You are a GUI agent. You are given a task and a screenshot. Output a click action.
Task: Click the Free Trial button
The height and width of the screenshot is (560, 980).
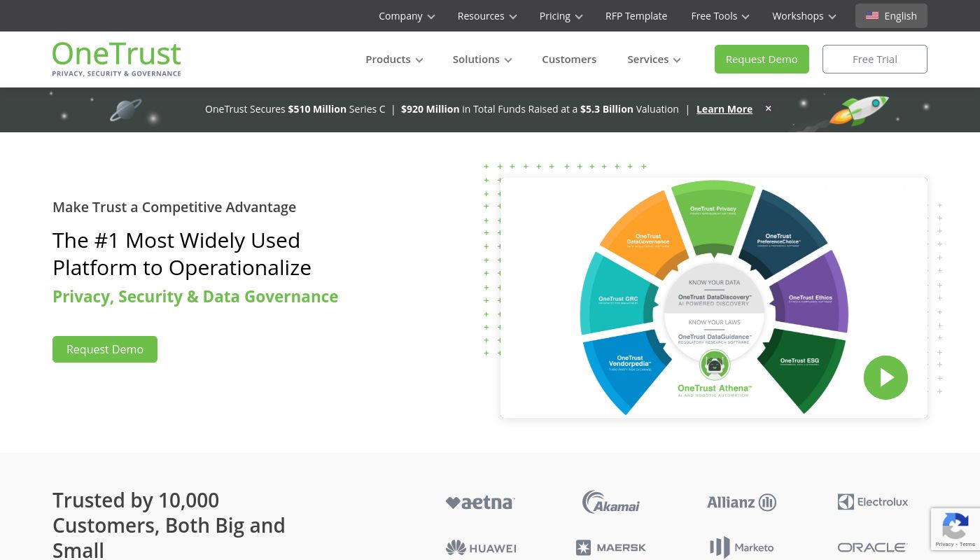tap(875, 59)
